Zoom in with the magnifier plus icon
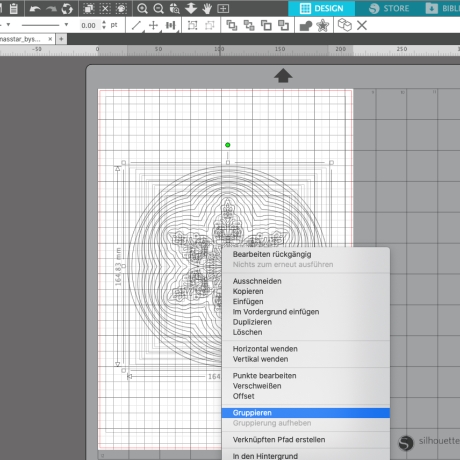460x460 pixels. pyautogui.click(x=142, y=9)
